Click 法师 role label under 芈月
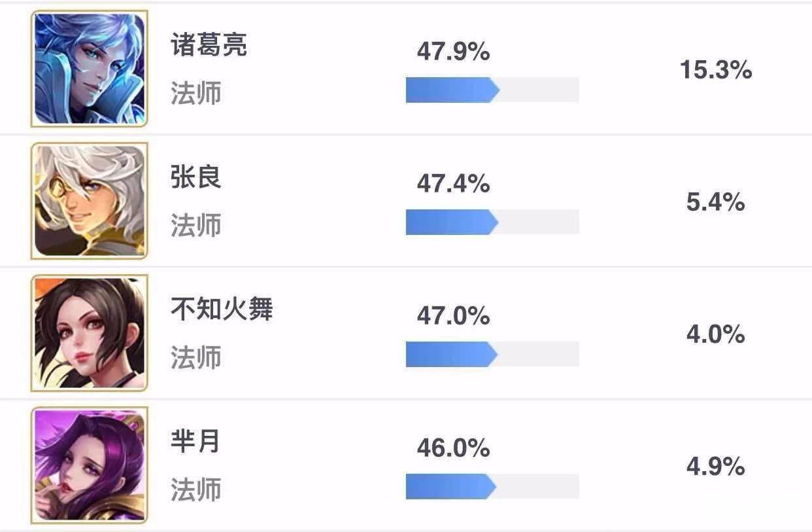This screenshot has width=812, height=532. point(196,489)
